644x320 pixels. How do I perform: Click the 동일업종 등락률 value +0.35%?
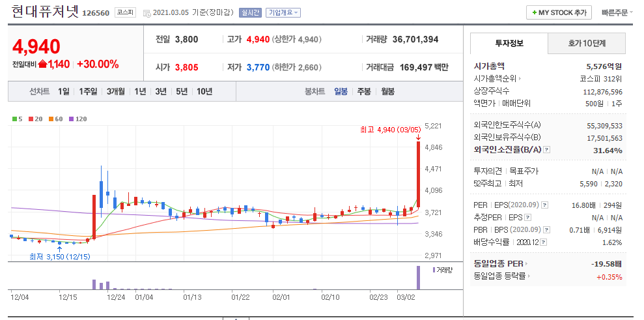tap(609, 277)
